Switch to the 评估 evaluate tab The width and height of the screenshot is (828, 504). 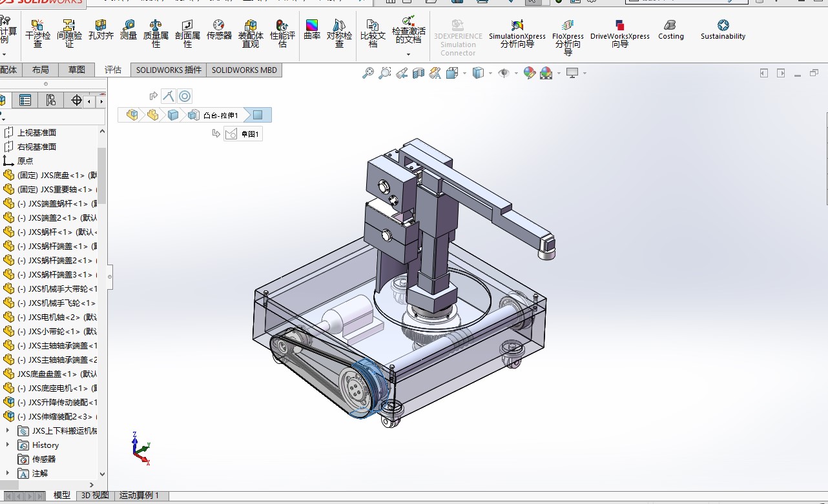point(113,70)
